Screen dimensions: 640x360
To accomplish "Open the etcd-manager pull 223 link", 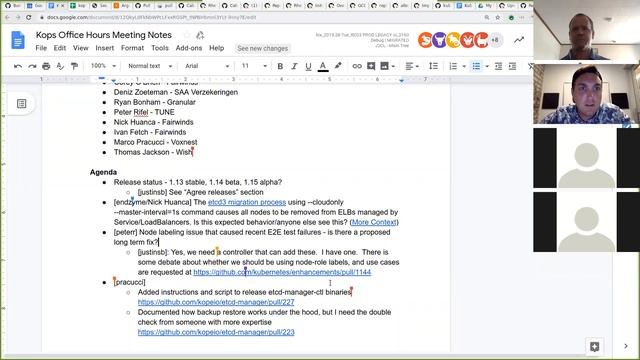I will pyautogui.click(x=216, y=332).
